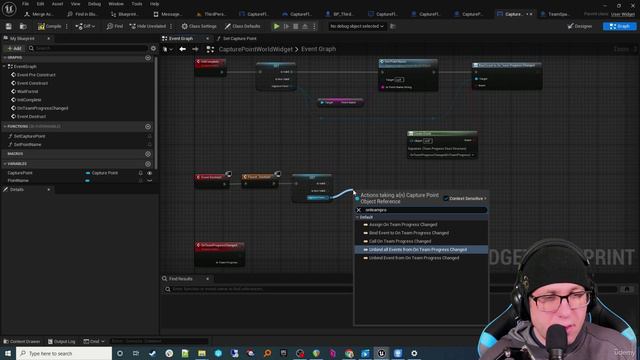The width and height of the screenshot is (640, 360).
Task: Navigate back in graph history
Action: click(182, 49)
